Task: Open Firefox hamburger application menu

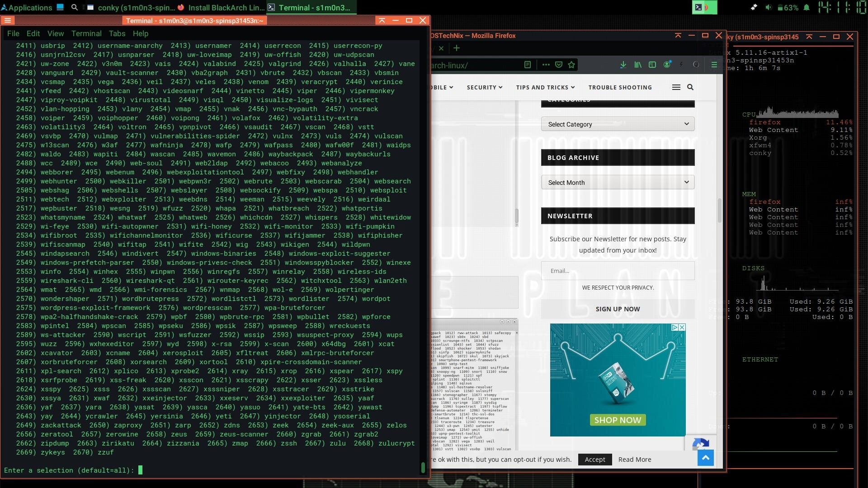Action: [714, 65]
